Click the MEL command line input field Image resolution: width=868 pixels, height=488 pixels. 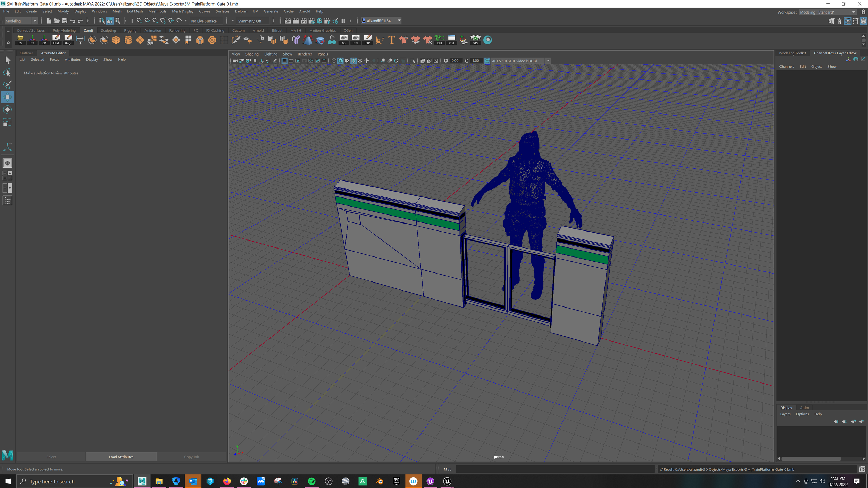point(556,469)
